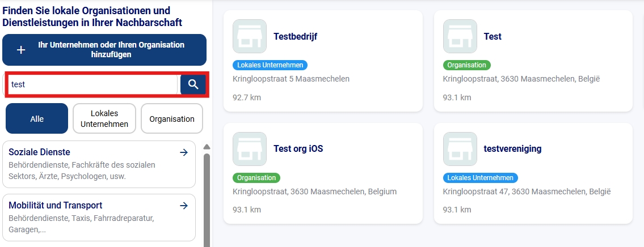
Task: Filter by Lokales Unternehmen
Action: [x=104, y=119]
